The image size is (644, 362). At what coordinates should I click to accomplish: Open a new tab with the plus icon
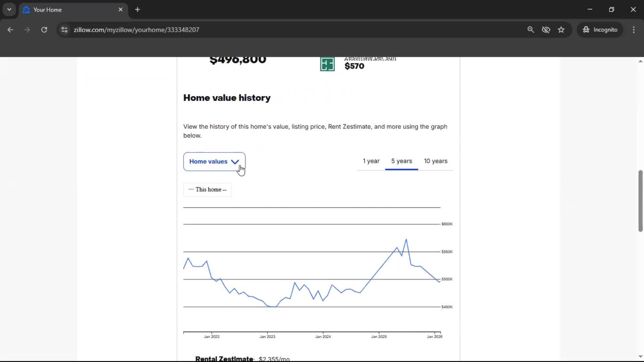pos(138,9)
